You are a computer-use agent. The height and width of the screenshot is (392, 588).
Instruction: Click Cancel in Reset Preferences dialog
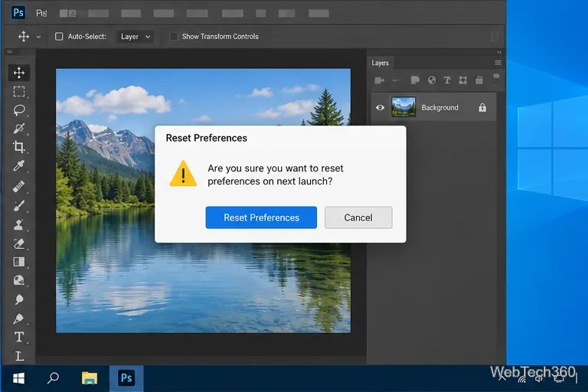pyautogui.click(x=358, y=217)
